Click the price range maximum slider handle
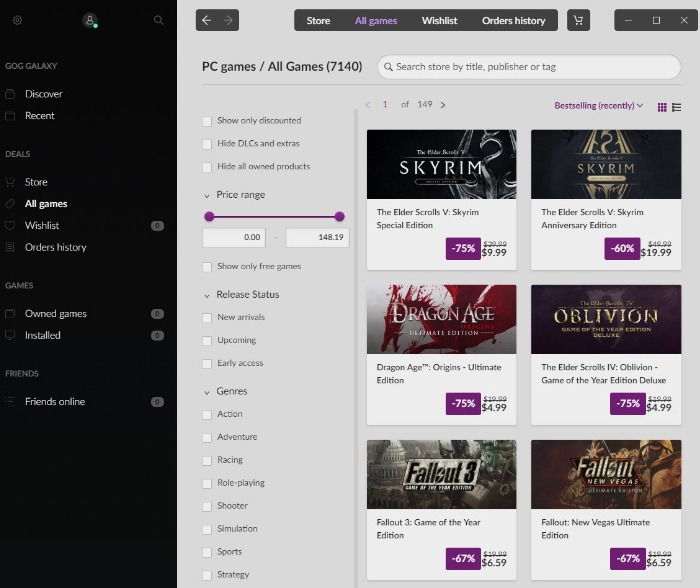 [x=339, y=217]
